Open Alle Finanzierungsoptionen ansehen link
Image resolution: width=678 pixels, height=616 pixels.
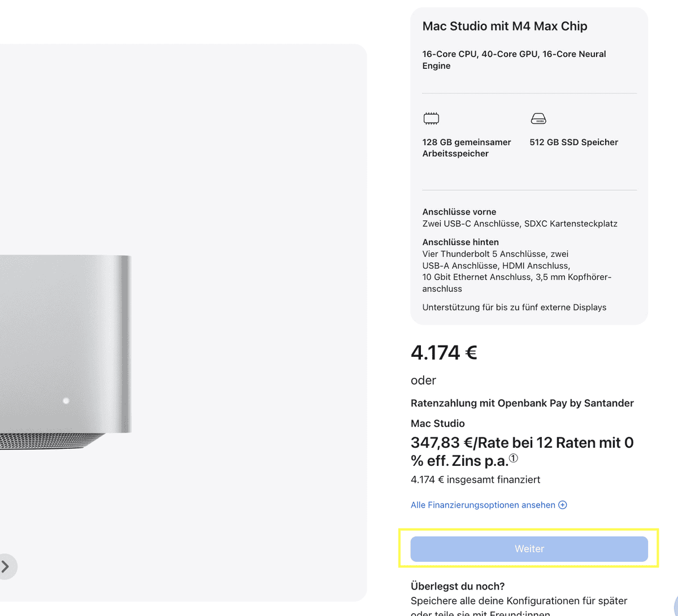[x=483, y=505]
